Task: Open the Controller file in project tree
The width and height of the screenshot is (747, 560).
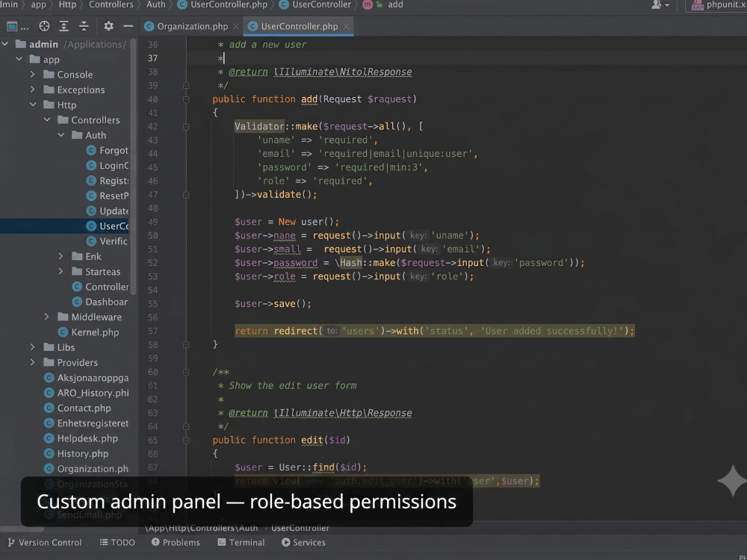Action: tap(100, 287)
